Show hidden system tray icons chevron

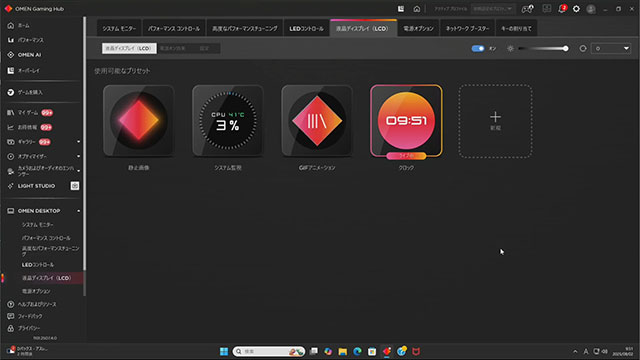(575, 351)
